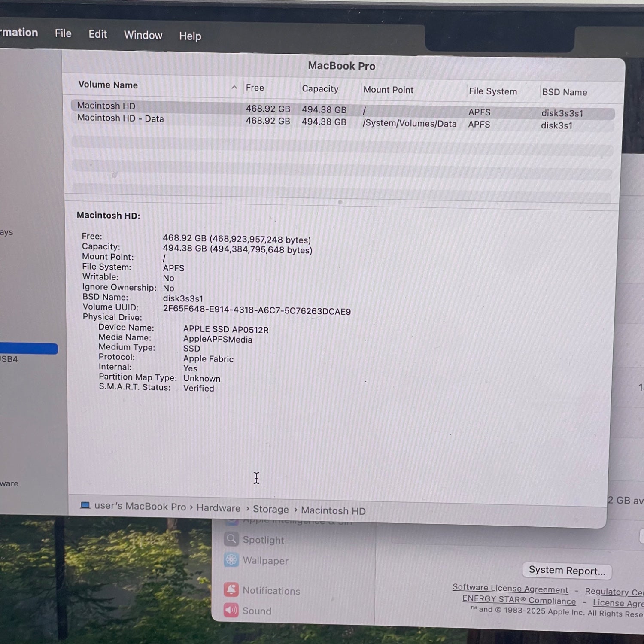Click the Macintosh HD: detail heading
Screen dimensions: 644x644
click(108, 216)
